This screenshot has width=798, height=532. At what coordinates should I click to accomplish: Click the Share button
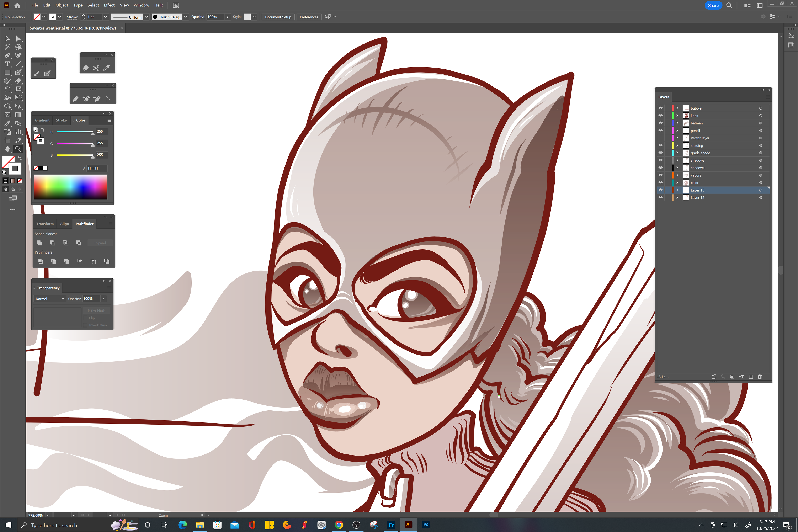click(713, 5)
